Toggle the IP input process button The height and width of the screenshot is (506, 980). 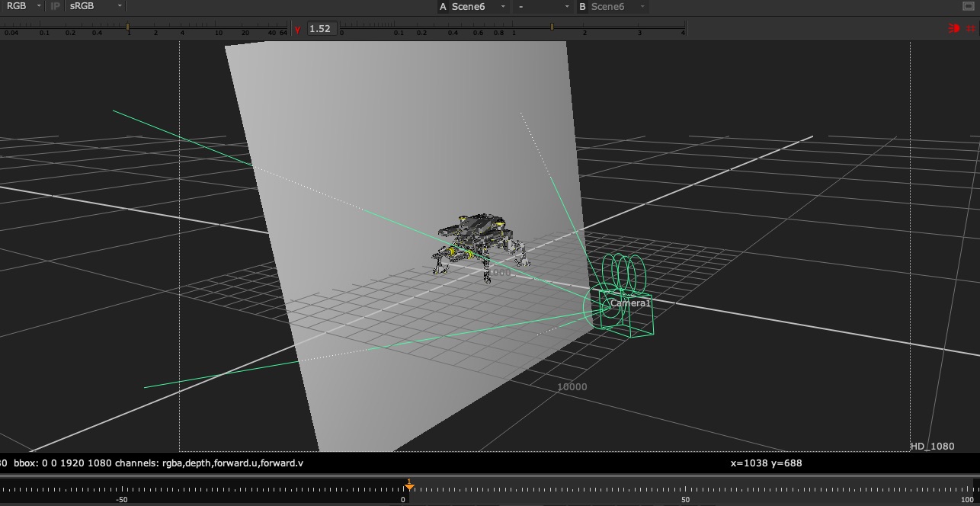(x=55, y=6)
